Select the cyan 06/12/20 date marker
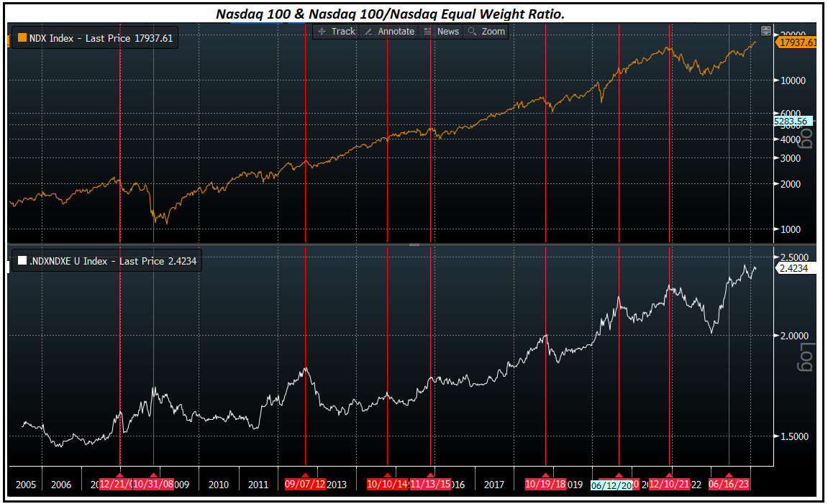 611,485
